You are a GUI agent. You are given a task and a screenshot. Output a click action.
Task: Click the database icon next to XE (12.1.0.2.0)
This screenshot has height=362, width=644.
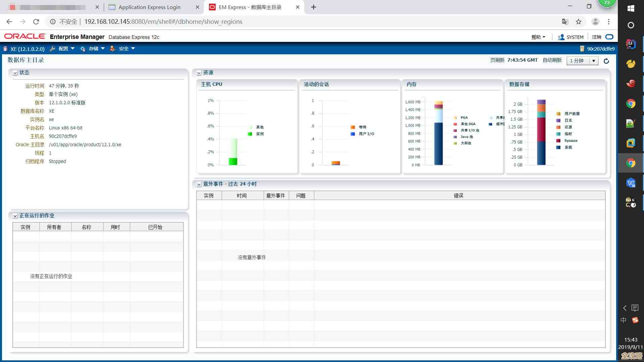coord(5,49)
